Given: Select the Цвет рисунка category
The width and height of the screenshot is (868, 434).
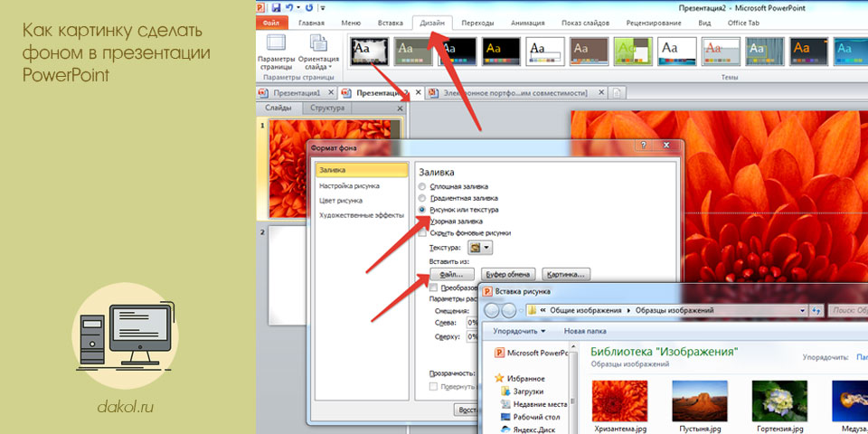Looking at the screenshot, I should click(341, 201).
